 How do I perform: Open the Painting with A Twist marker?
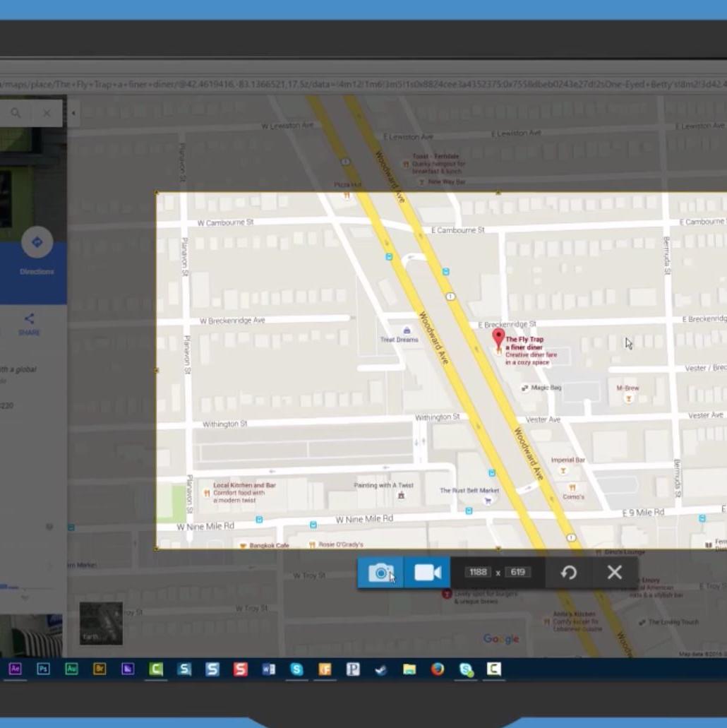click(401, 496)
